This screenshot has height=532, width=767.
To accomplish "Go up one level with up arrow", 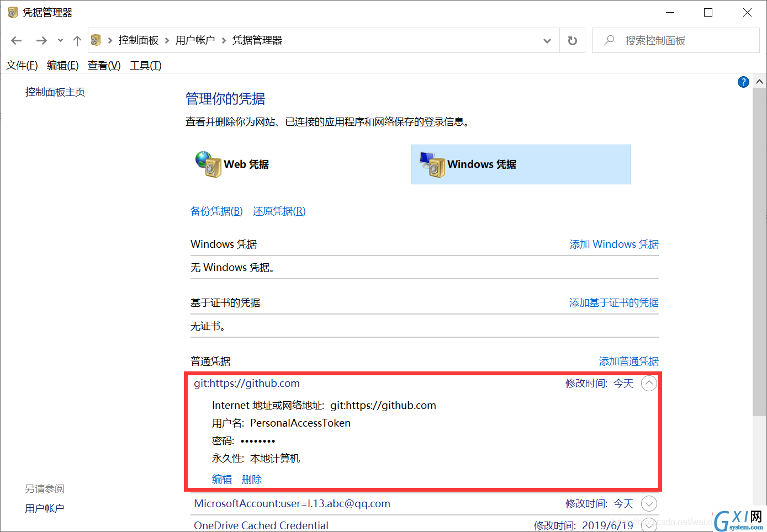I will pos(77,40).
